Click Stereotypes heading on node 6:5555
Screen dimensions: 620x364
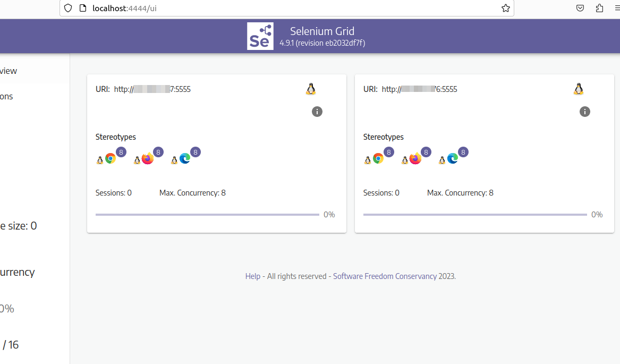click(x=384, y=137)
